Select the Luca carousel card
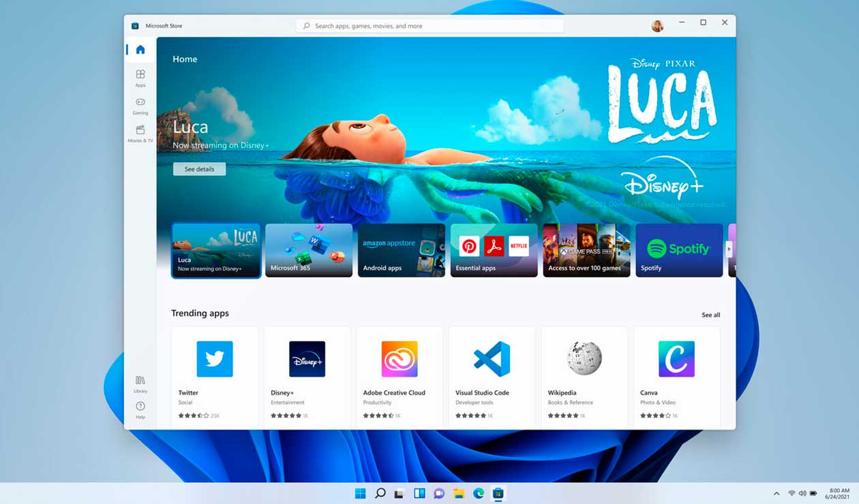This screenshot has width=859, height=504. coord(216,251)
